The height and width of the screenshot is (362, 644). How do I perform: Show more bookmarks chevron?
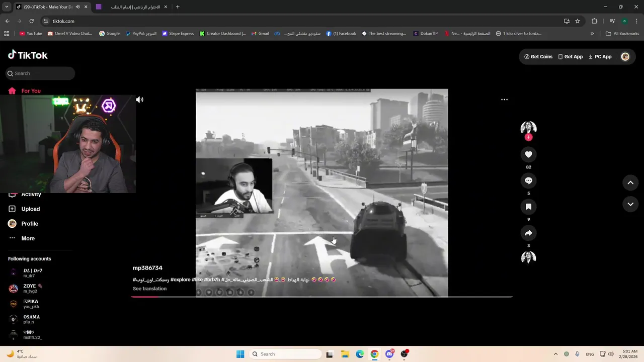tap(592, 34)
